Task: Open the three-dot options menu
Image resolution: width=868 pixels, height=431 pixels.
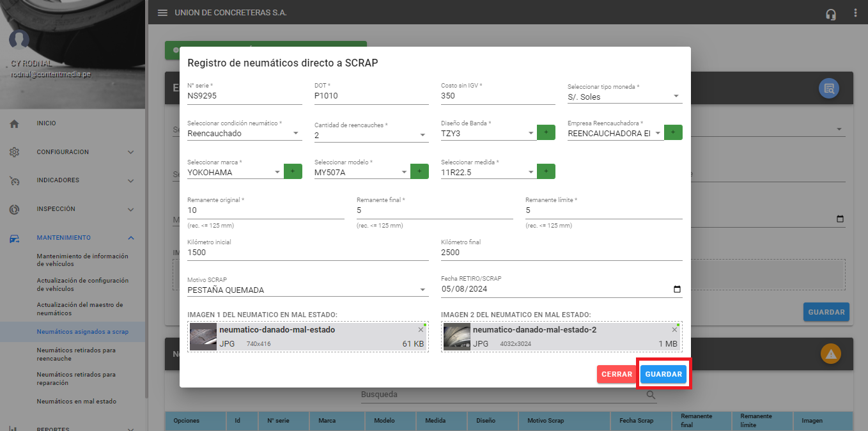Action: click(855, 13)
